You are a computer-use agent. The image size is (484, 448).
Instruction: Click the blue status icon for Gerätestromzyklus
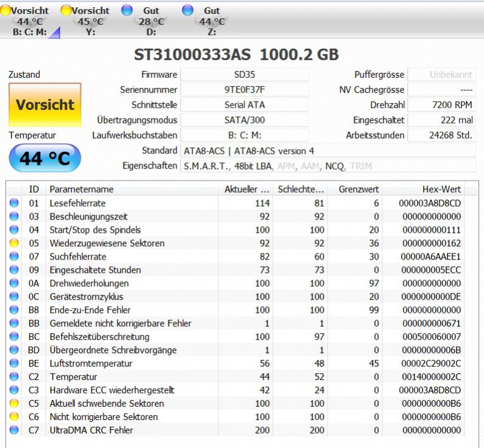click(14, 296)
